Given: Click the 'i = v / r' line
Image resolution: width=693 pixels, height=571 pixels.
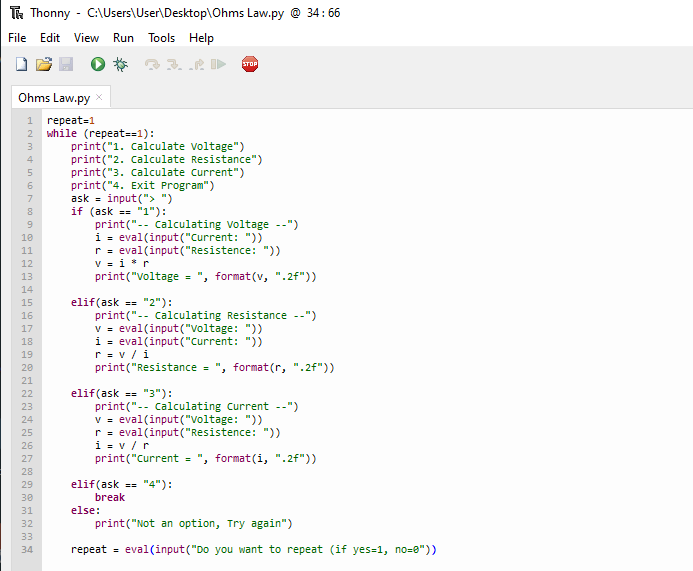Looking at the screenshot, I should [122, 445].
